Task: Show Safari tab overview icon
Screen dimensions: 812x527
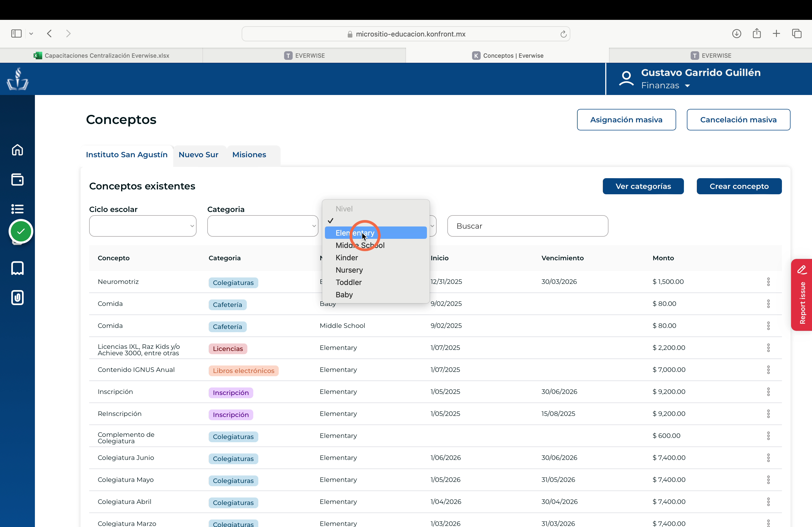Action: (x=797, y=33)
